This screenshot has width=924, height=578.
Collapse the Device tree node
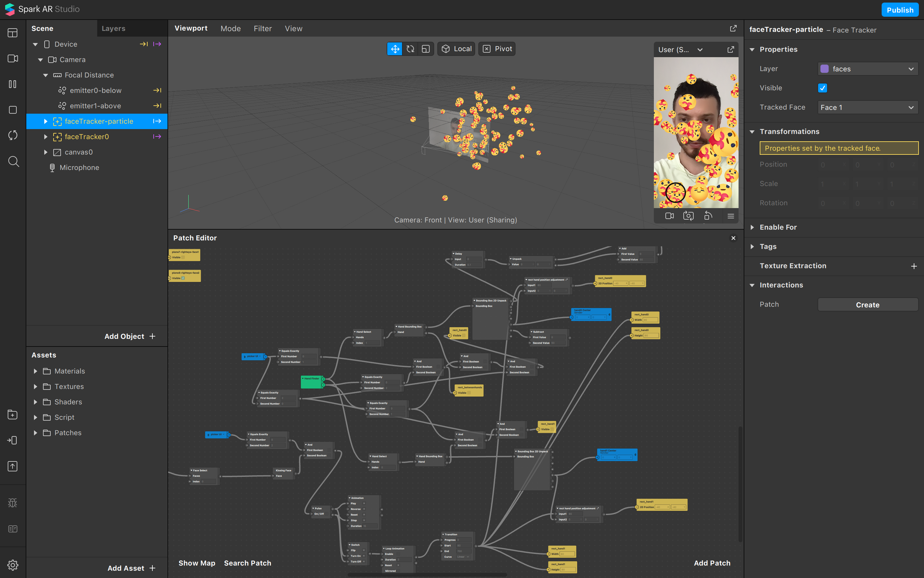(x=36, y=44)
